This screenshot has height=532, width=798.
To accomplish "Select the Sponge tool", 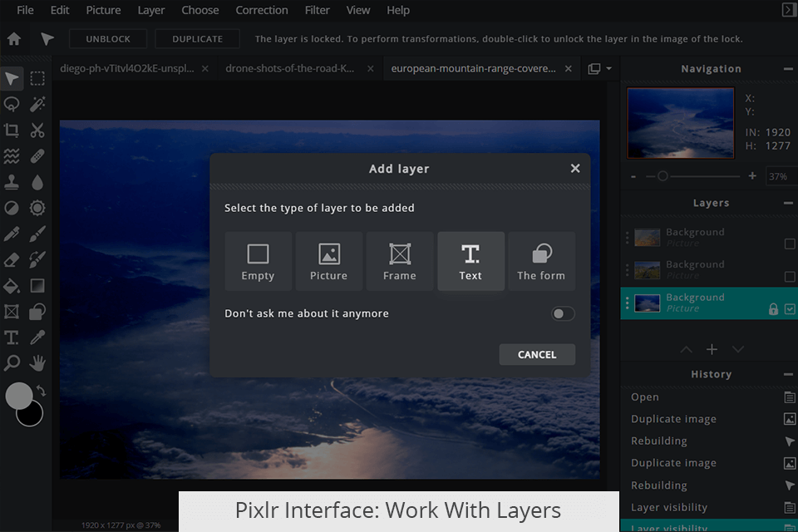I will click(x=37, y=208).
